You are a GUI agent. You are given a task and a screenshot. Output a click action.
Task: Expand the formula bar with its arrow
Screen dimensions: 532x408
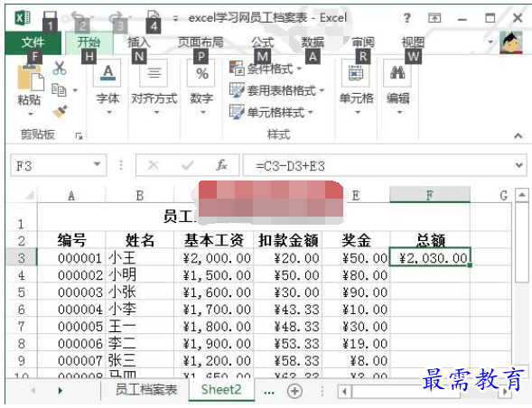(518, 165)
